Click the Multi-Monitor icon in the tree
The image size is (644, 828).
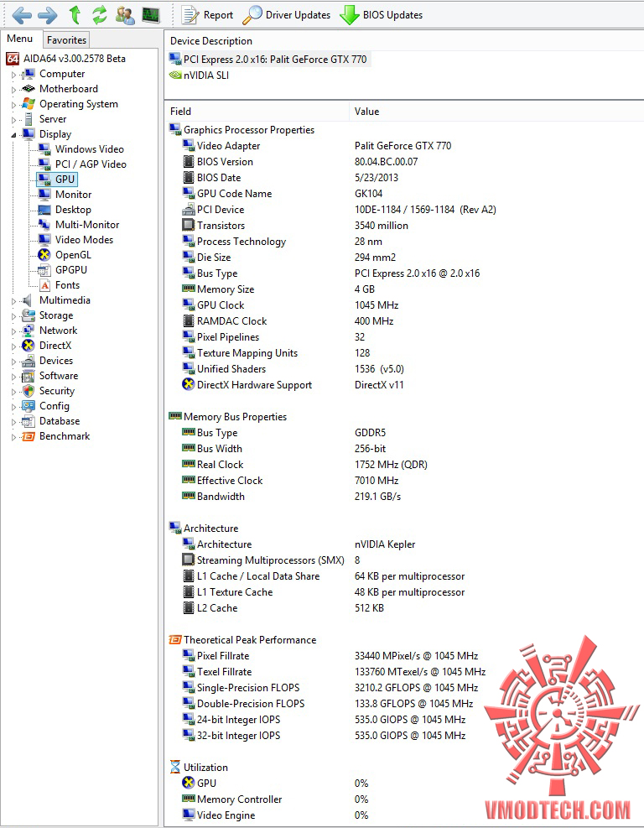click(44, 225)
